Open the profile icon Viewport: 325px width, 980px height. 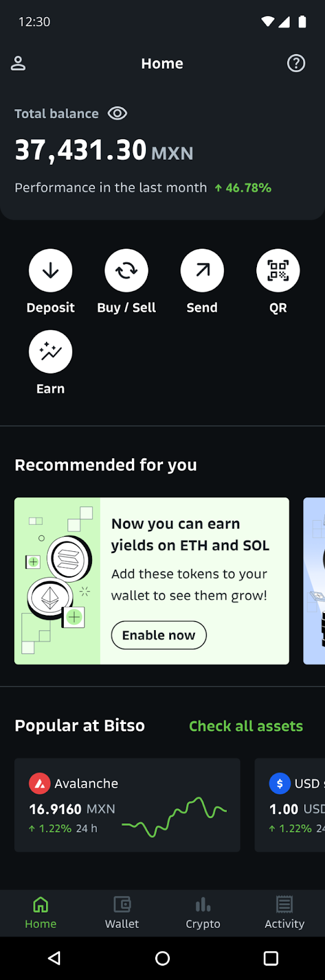[x=18, y=63]
